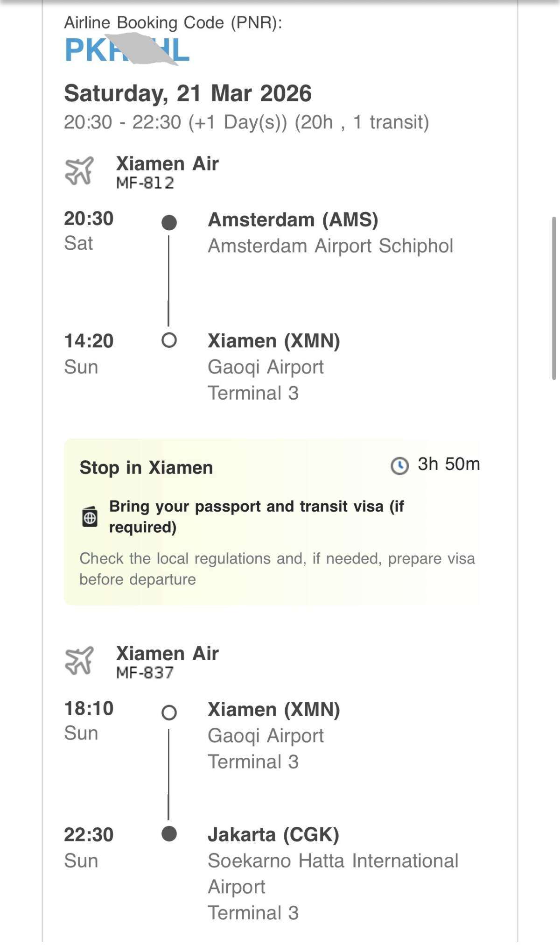Tap the passport icon in the transit notice
Screen dimensions: 560x945
90,517
